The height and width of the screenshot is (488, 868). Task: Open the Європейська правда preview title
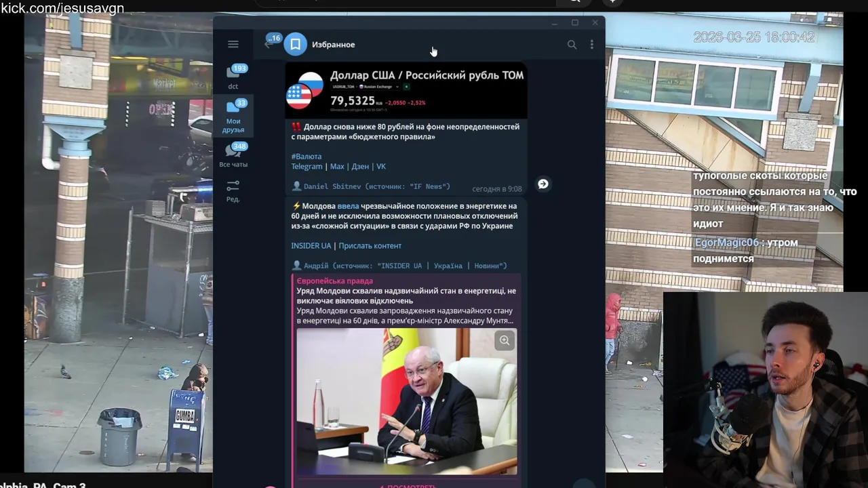pyautogui.click(x=335, y=281)
